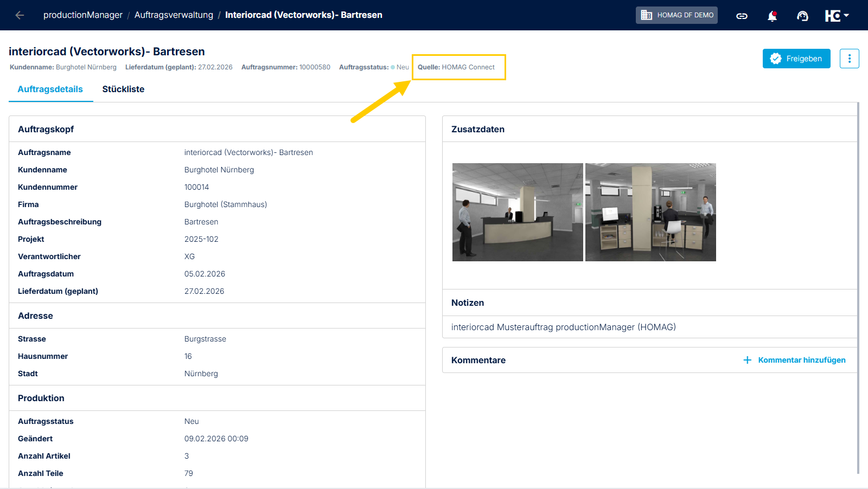Switch to the Stückliste tab
The width and height of the screenshot is (868, 489).
tap(123, 89)
